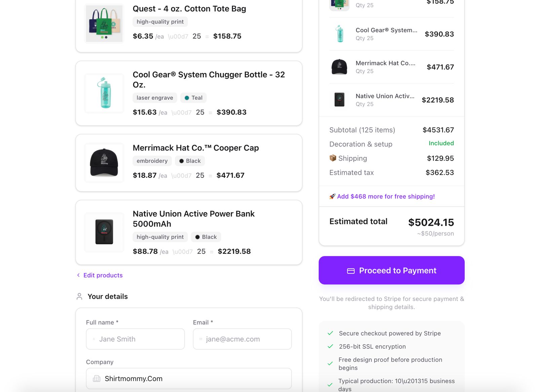538x392 pixels.
Task: Click the Shirtmommy.Com company field
Action: coord(189,379)
